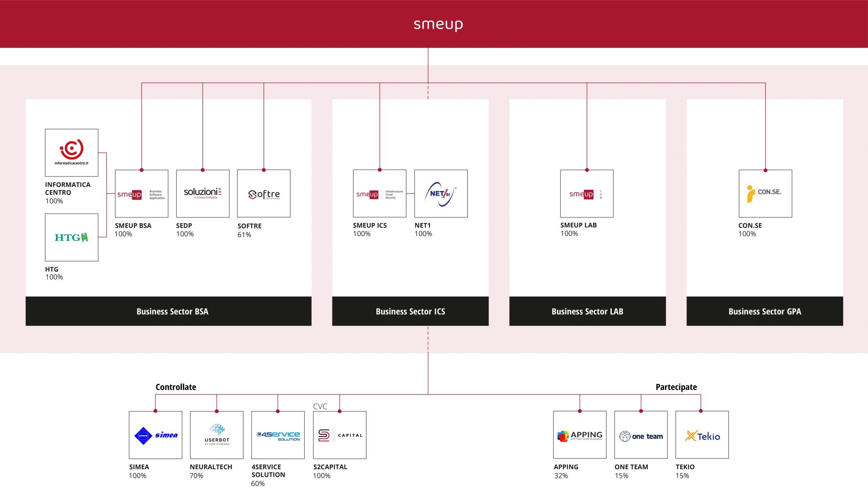The width and height of the screenshot is (868, 488).
Task: Click the SMEUP LAB label
Action: pos(578,225)
